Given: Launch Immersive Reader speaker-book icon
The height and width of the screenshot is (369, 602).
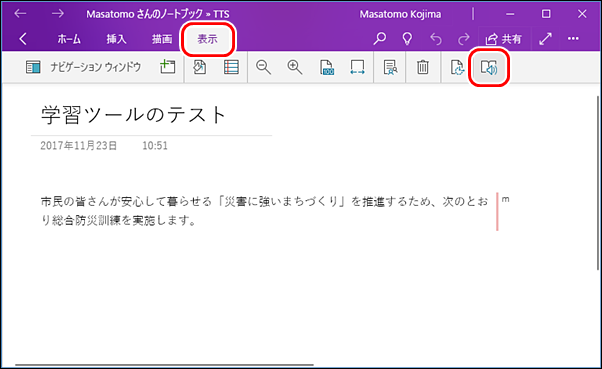Looking at the screenshot, I should click(x=489, y=68).
